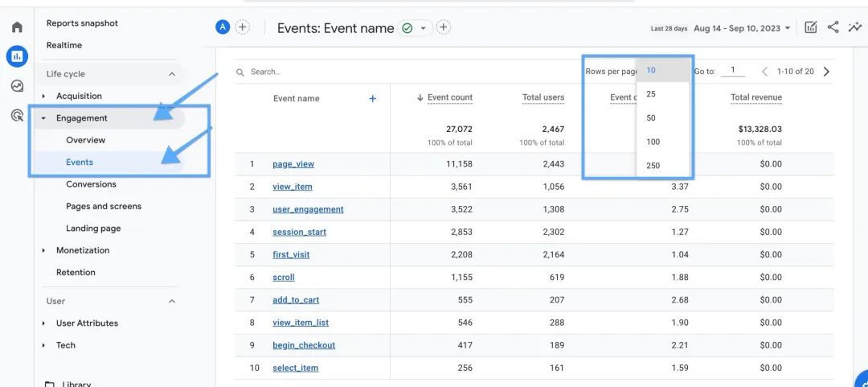Image resolution: width=868 pixels, height=387 pixels.
Task: Open the Library folder icon
Action: click(50, 384)
